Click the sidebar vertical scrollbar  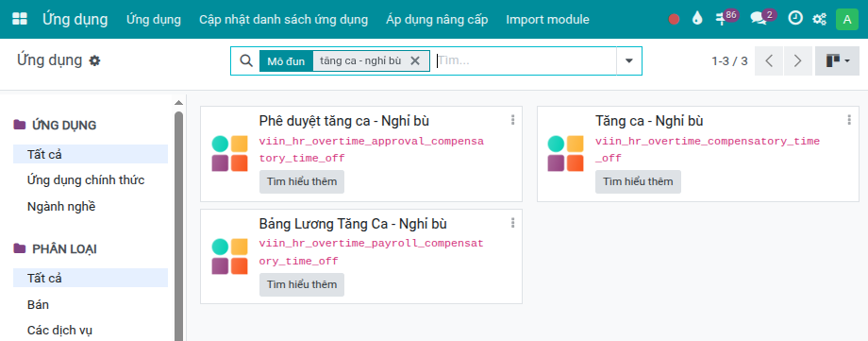[x=178, y=226]
